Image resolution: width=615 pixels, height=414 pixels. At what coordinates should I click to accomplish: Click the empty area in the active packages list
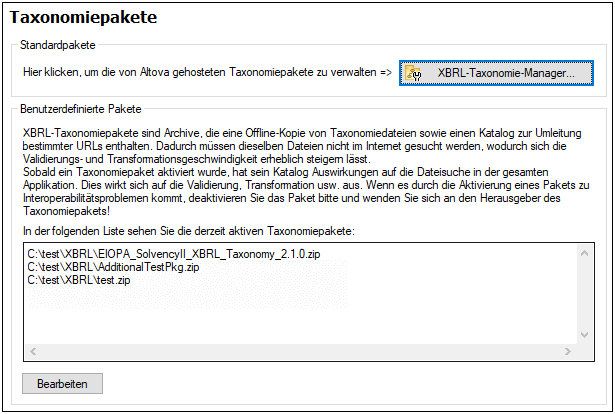(x=300, y=315)
